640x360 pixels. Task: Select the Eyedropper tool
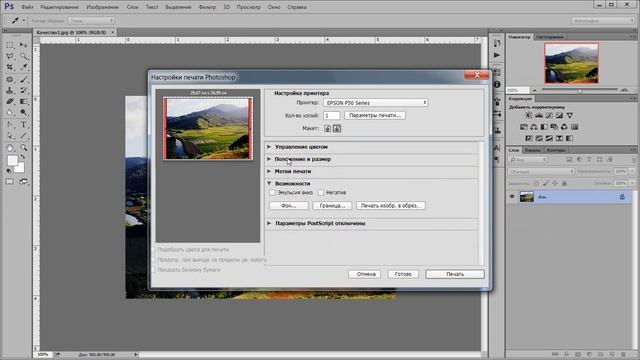[24, 67]
